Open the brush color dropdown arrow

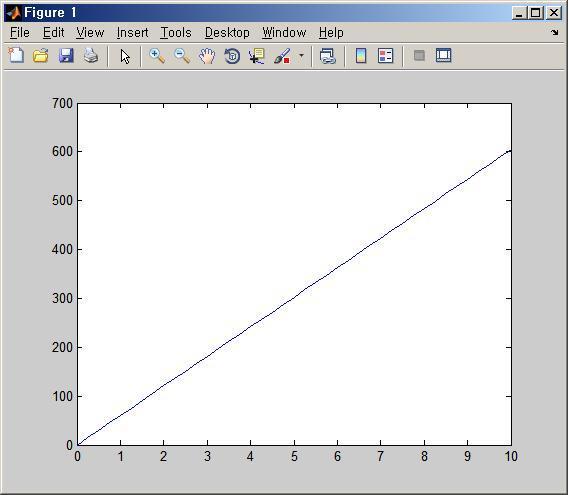click(301, 56)
